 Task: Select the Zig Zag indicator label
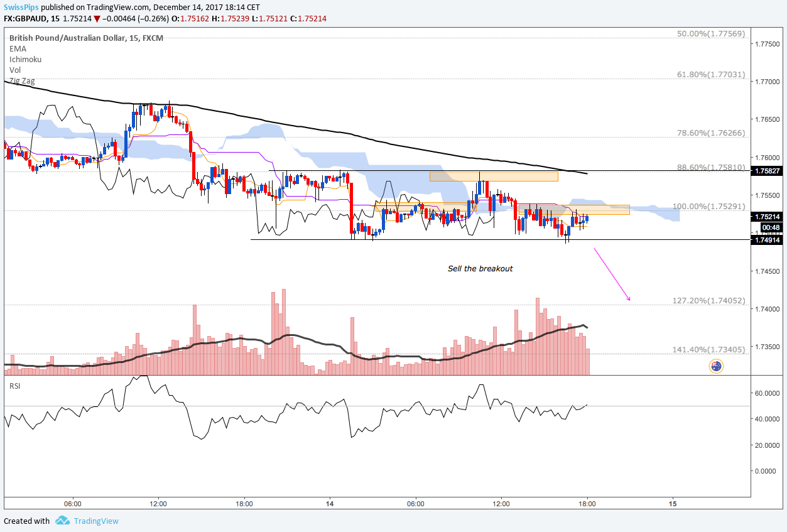[22, 81]
